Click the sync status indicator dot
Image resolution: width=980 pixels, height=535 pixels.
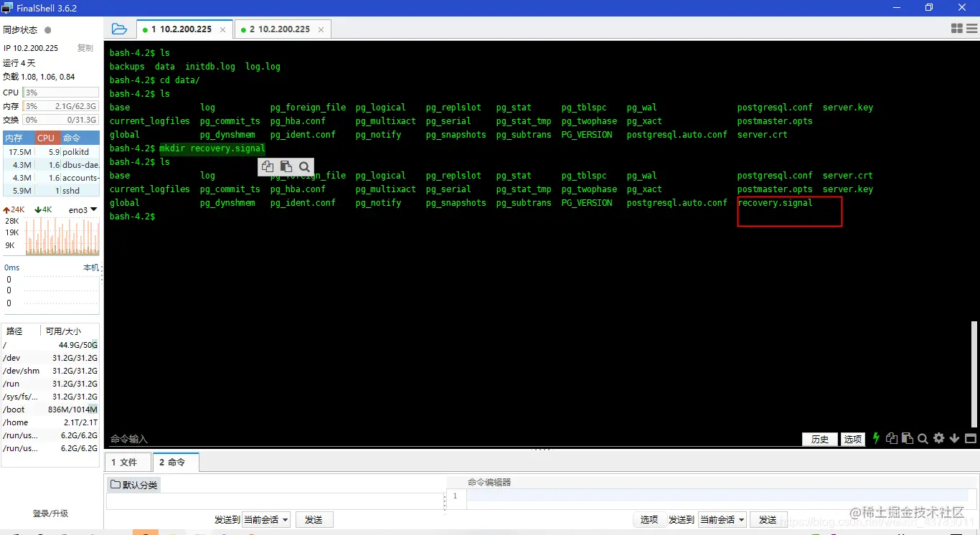48,30
